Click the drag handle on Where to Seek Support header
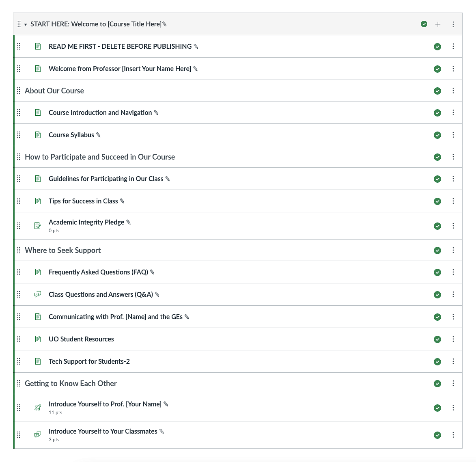 (x=19, y=250)
